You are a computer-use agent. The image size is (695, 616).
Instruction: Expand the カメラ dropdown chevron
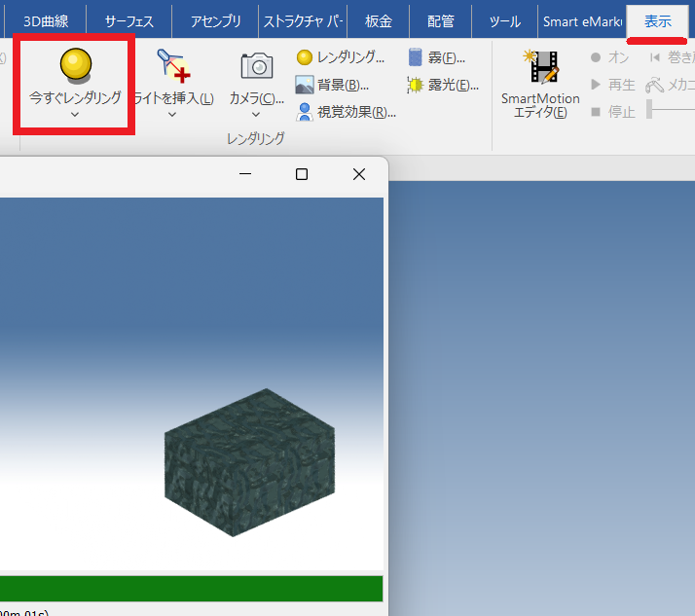(256, 115)
